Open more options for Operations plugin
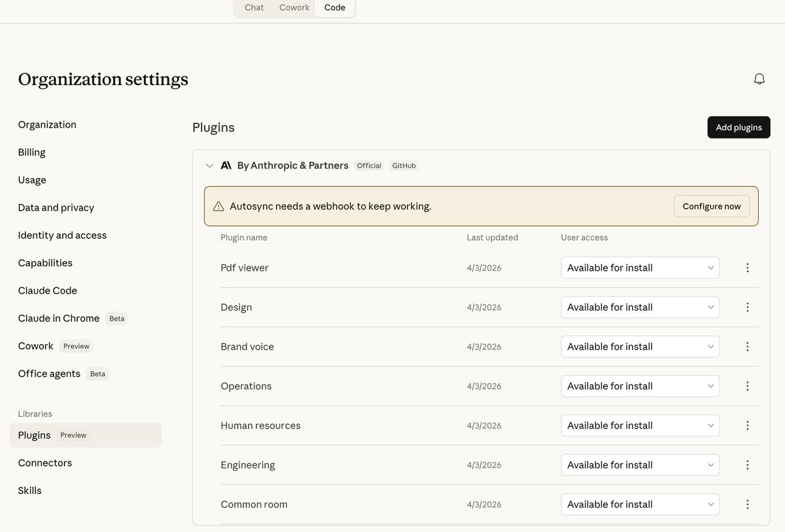 pos(747,386)
